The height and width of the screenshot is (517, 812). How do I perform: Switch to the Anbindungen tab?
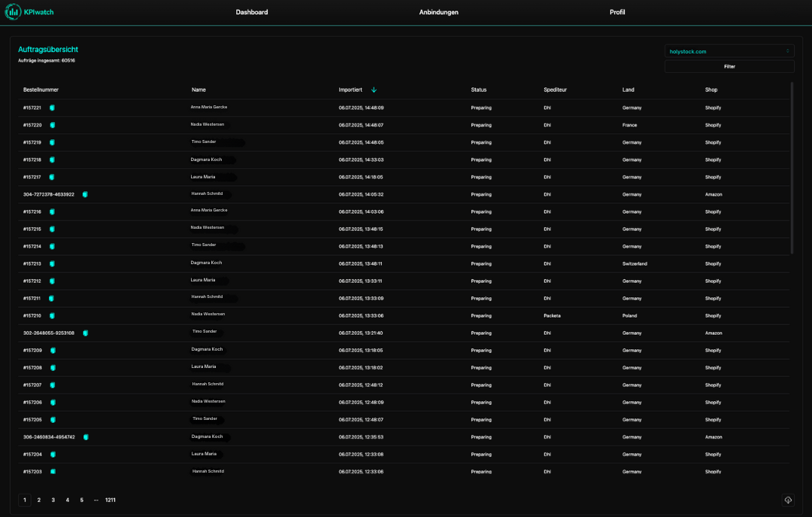[x=438, y=12]
